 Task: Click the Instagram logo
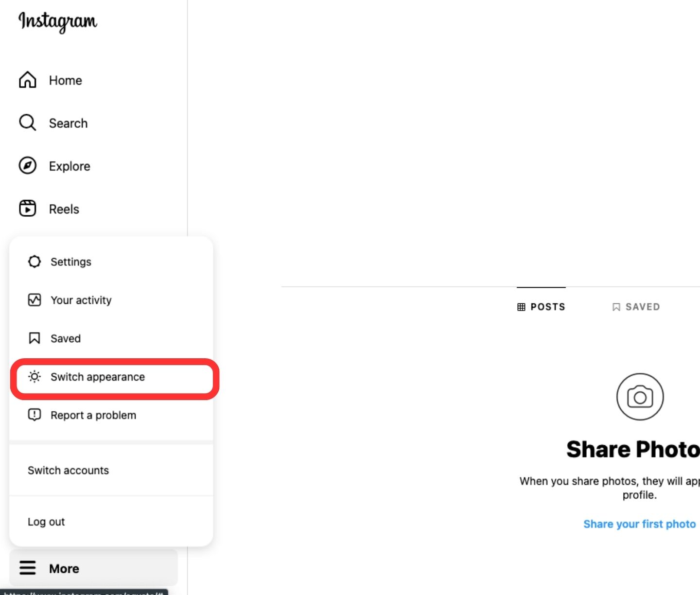pyautogui.click(x=57, y=21)
